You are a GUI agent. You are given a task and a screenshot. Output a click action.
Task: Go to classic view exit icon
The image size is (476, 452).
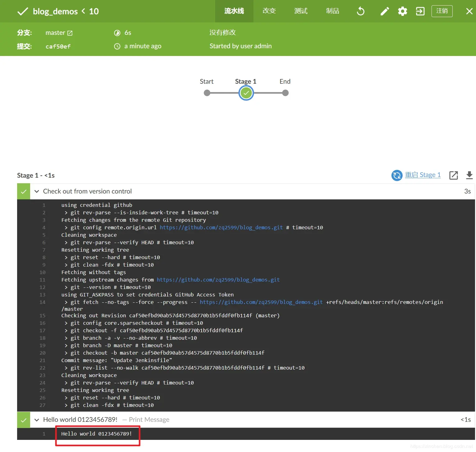420,11
